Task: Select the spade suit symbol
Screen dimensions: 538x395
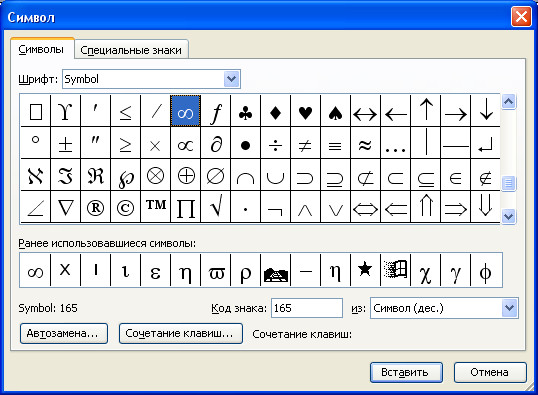Action: (336, 111)
